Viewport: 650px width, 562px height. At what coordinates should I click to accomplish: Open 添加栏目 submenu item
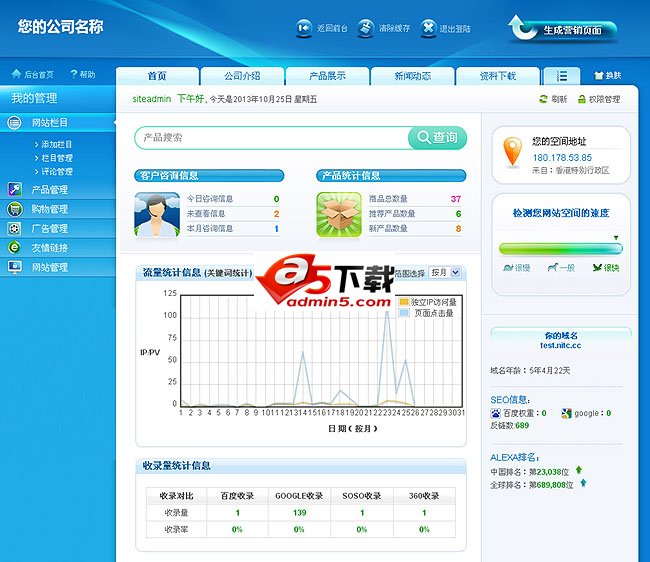56,144
